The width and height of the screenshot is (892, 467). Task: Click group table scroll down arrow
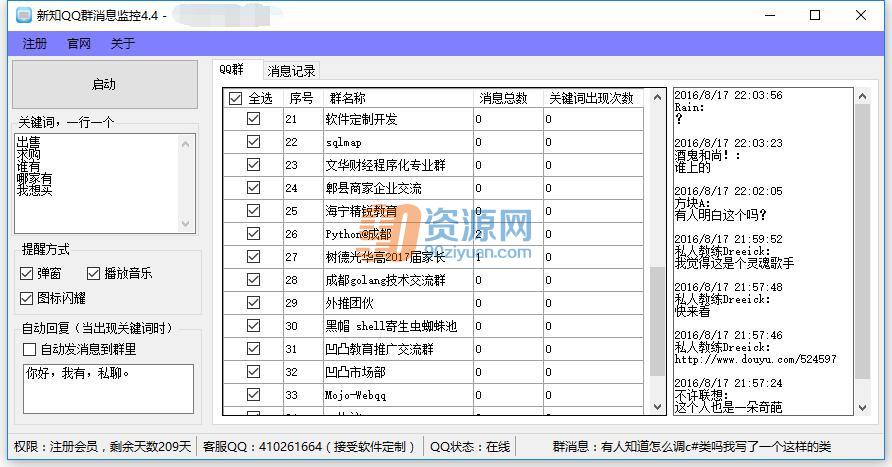click(658, 407)
